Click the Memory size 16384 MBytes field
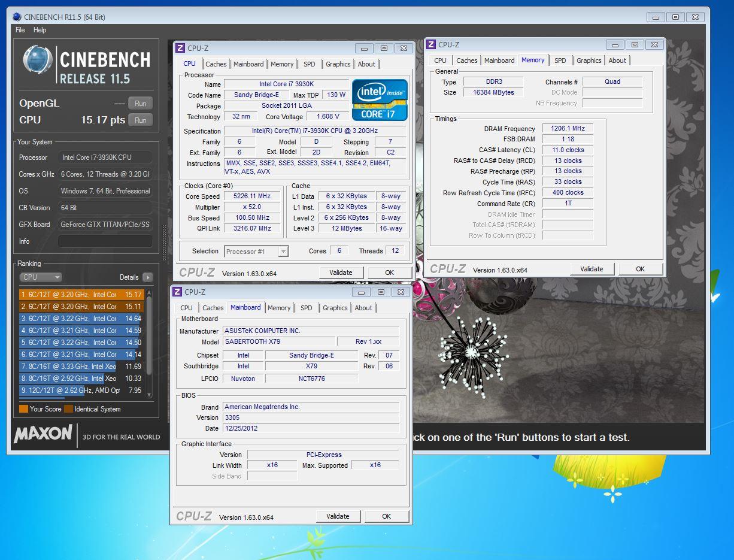The image size is (734, 560). 492,92
